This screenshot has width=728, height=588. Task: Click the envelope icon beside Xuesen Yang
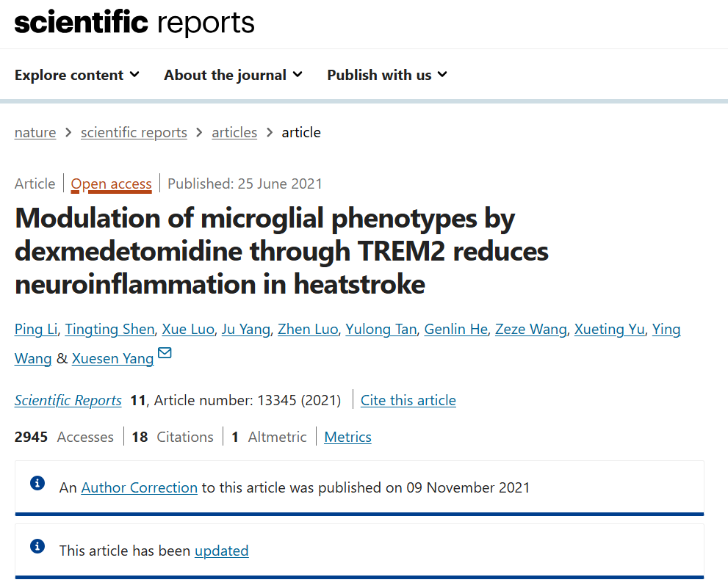point(165,352)
